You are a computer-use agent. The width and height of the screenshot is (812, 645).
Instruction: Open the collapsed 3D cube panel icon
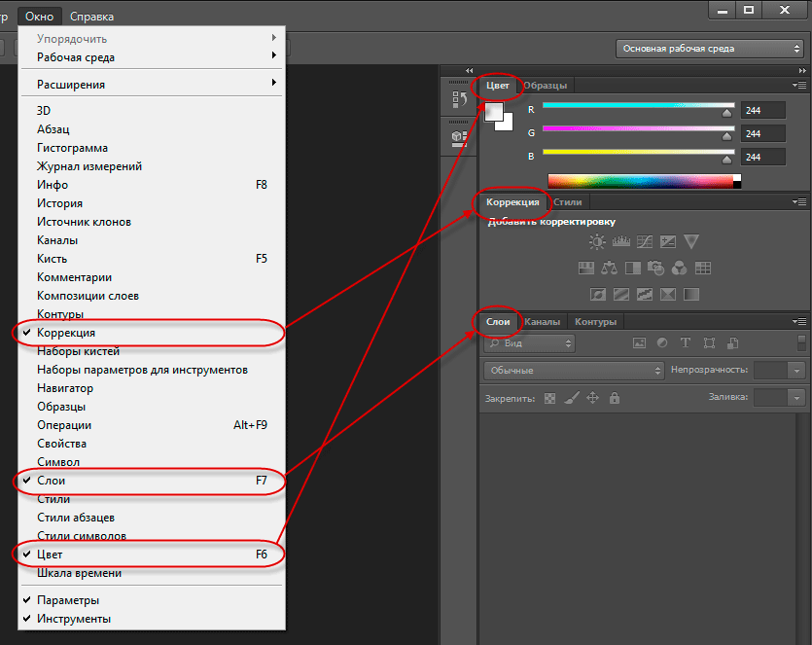pyautogui.click(x=459, y=138)
